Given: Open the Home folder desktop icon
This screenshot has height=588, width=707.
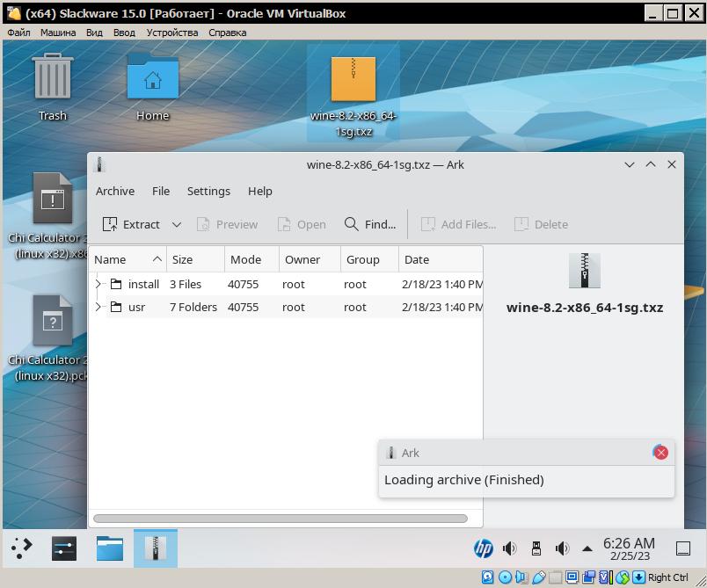Looking at the screenshot, I should coord(152,86).
